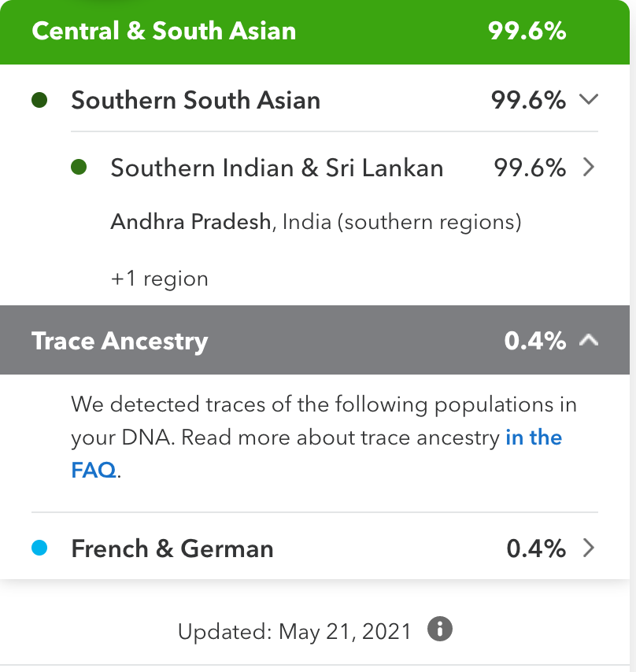Click the green Southern Indian dot

pos(78,168)
